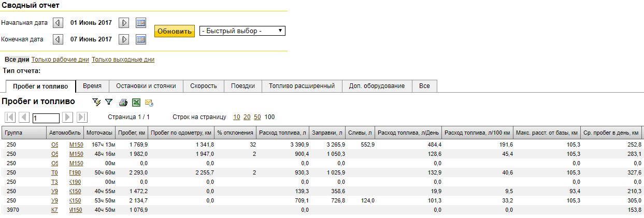Image resolution: width=644 pixels, height=218 pixels.
Task: Switch to the Время tab
Action: coord(92,86)
